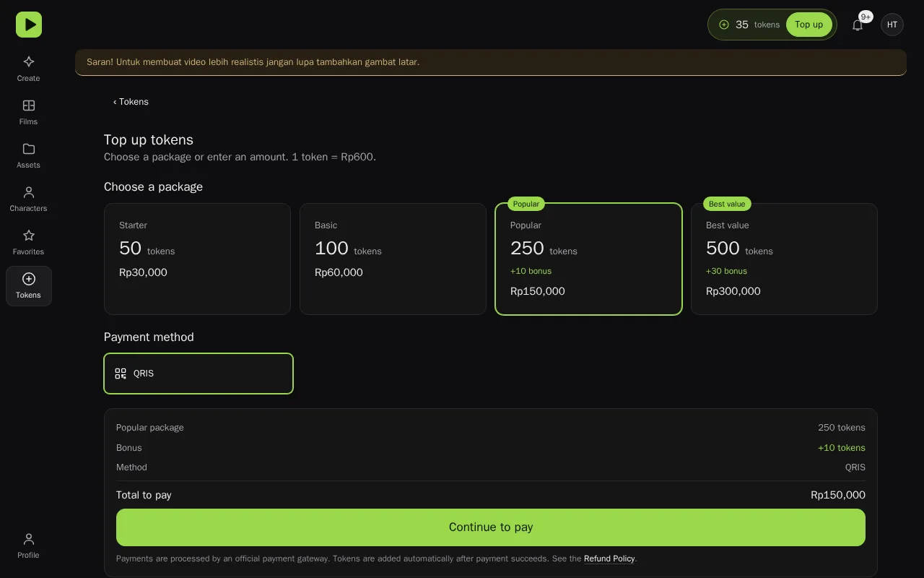The image size is (924, 578).
Task: Choose the Best value 500 tokens package
Action: coord(784,259)
